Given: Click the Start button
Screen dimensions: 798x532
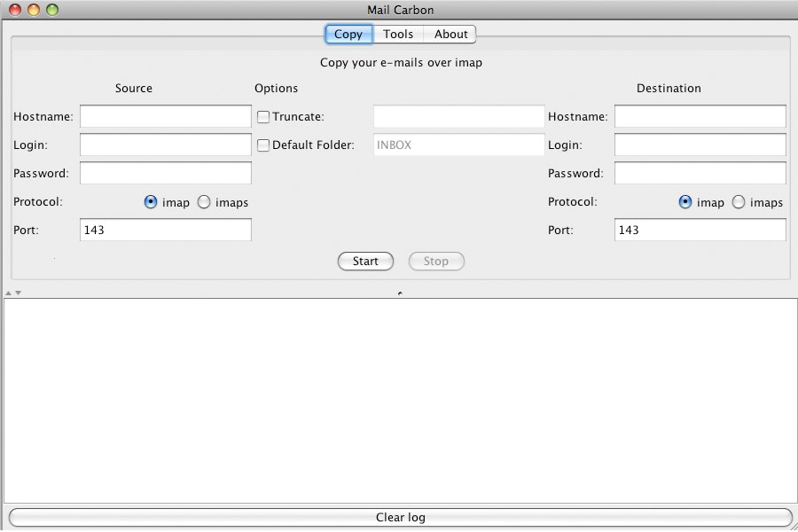Looking at the screenshot, I should [x=365, y=262].
